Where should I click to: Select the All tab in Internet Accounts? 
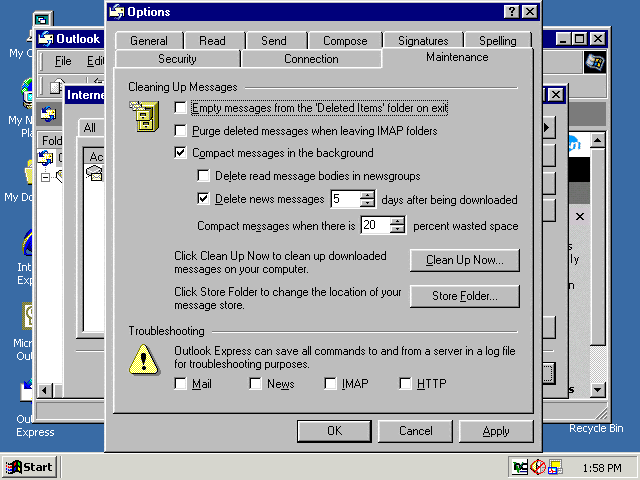pyautogui.click(x=90, y=128)
